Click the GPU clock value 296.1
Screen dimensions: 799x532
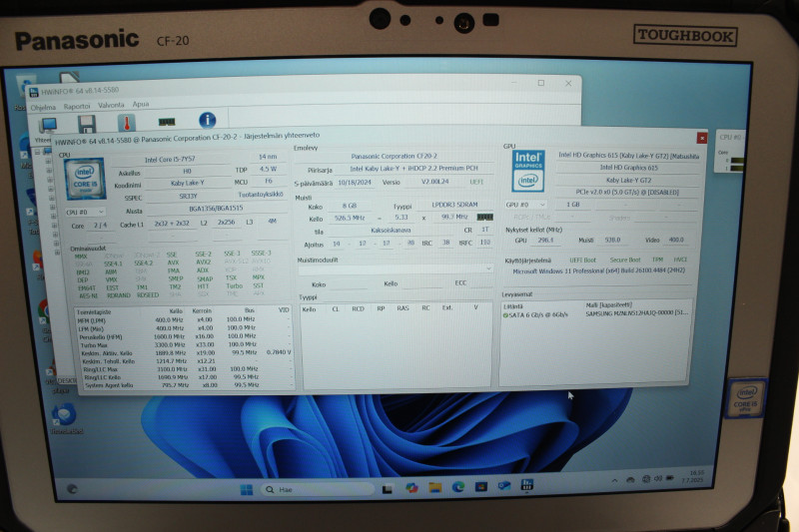(x=545, y=240)
